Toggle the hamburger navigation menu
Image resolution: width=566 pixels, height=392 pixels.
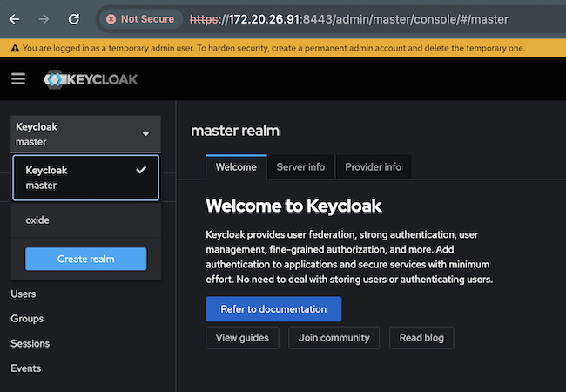tap(18, 79)
